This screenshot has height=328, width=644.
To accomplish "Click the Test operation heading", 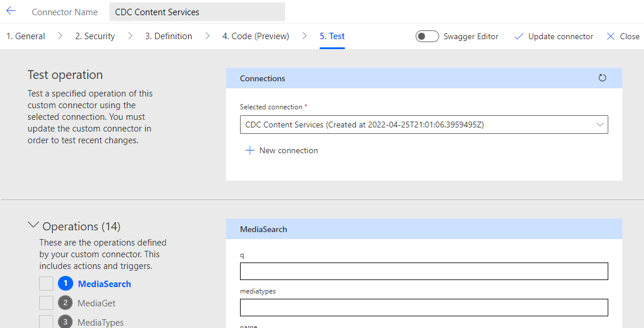I will (x=66, y=75).
